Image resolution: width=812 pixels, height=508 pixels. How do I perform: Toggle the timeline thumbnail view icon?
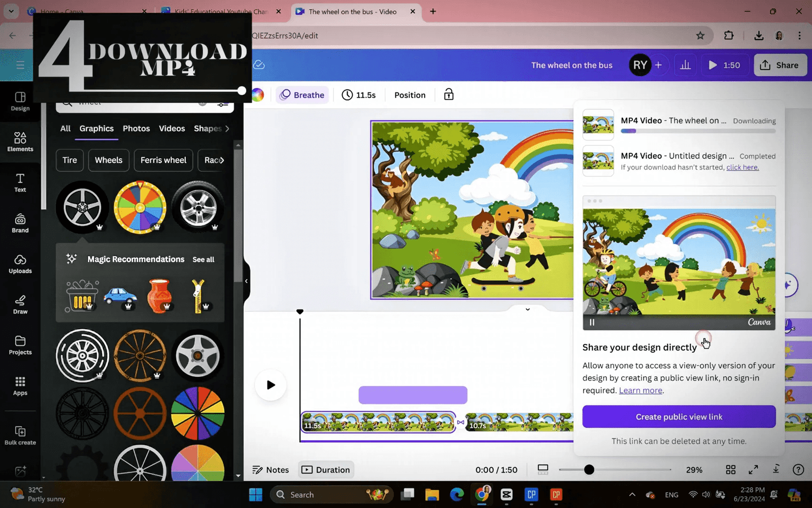click(543, 470)
